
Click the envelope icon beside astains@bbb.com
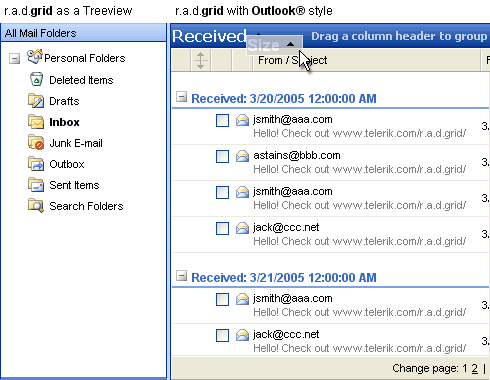coord(242,156)
